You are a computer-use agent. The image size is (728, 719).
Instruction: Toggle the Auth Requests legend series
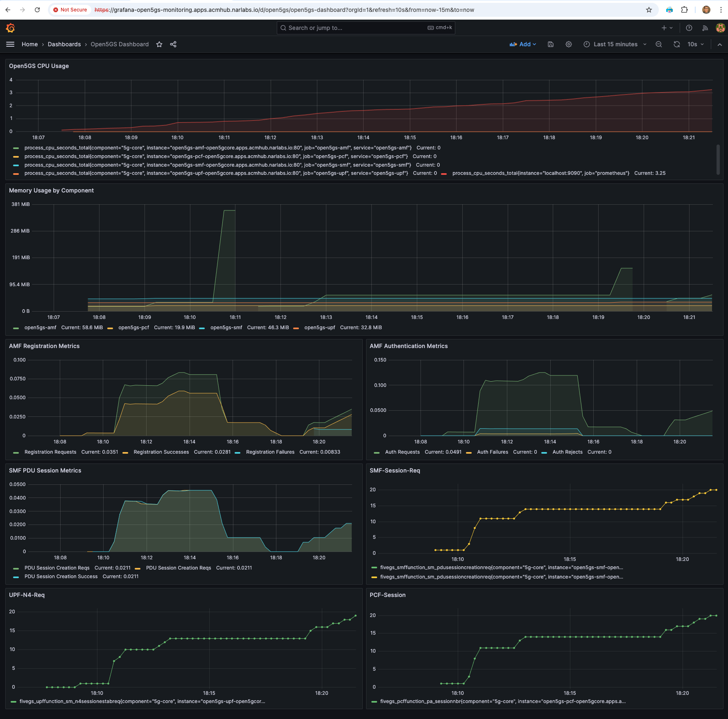click(x=402, y=452)
